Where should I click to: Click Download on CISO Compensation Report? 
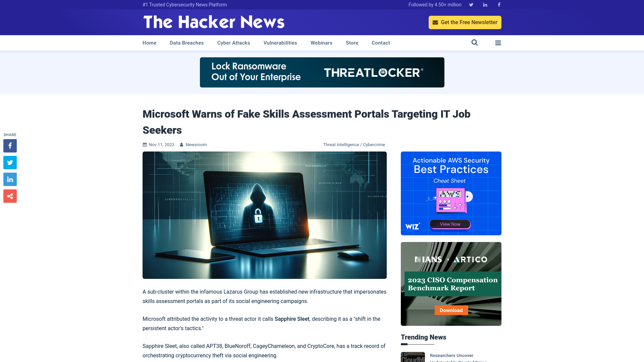tap(451, 310)
